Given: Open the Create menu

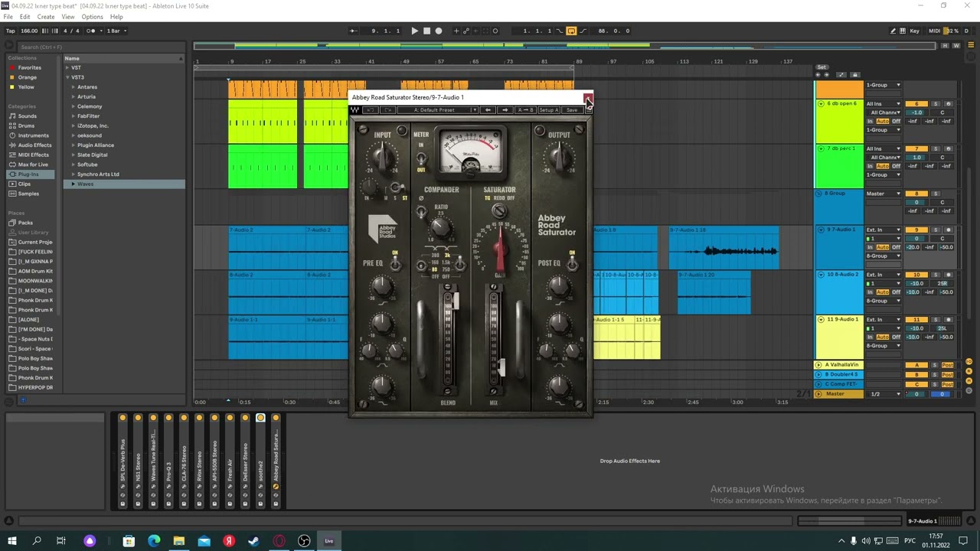Looking at the screenshot, I should tap(46, 17).
